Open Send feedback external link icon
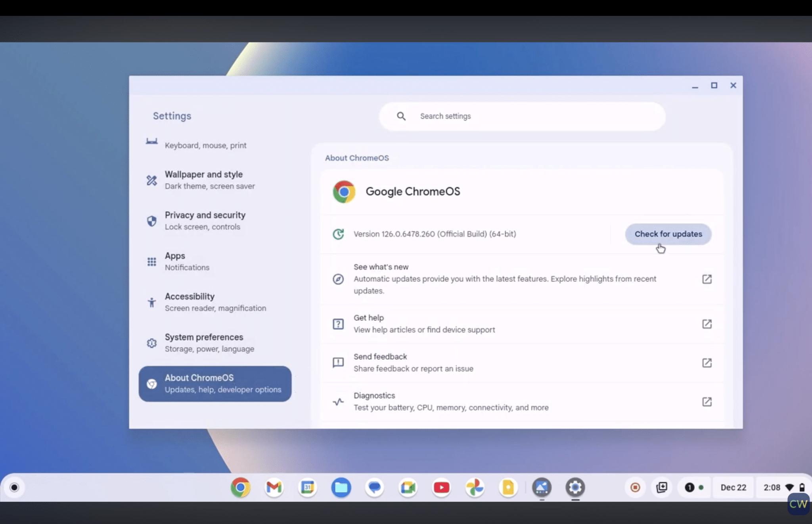812x524 pixels. [x=707, y=363]
